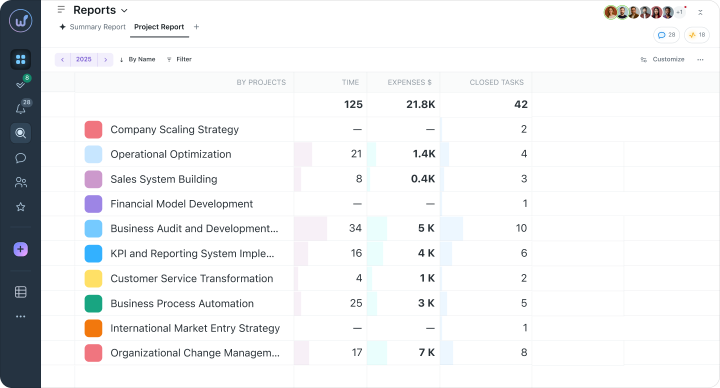Screen dimensions: 720x388
Task: Switch to the Summary Report tab
Action: [92, 27]
